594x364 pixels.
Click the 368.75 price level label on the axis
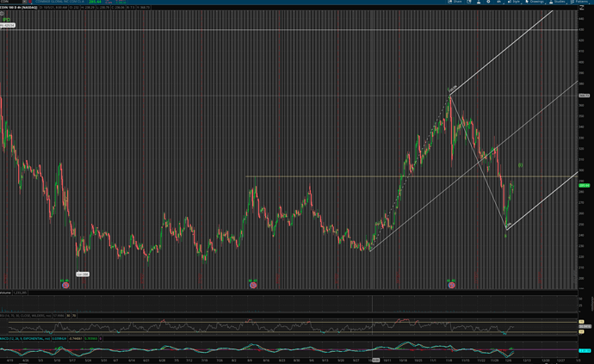(x=585, y=96)
